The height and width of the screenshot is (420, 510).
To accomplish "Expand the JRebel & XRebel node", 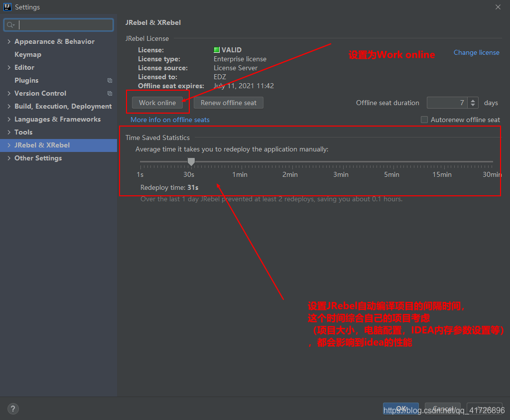I will (x=9, y=145).
